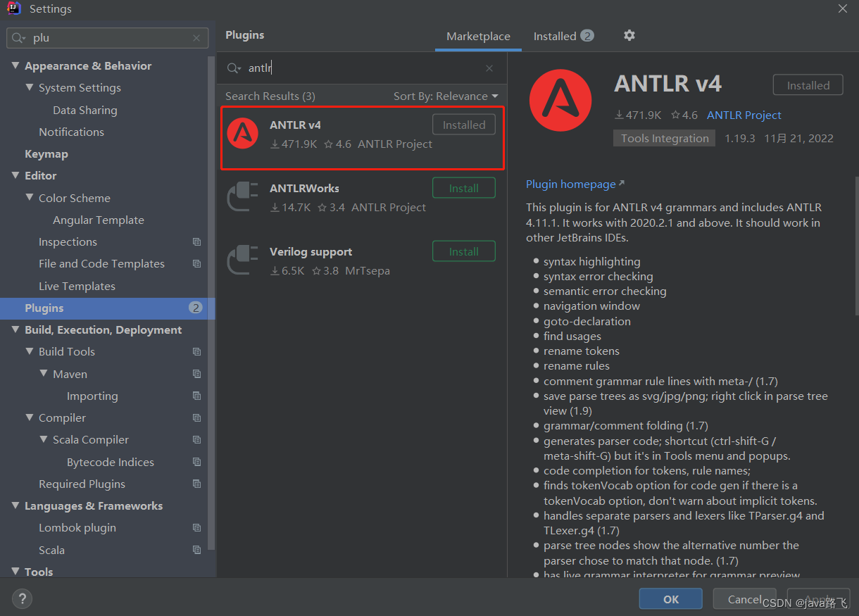Viewport: 859px width, 616px height.
Task: Select the Verilog support plugin name
Action: [x=311, y=251]
